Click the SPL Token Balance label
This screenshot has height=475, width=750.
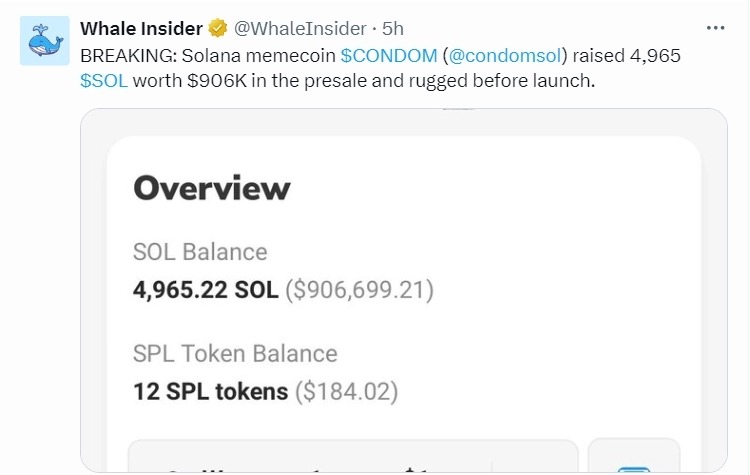pyautogui.click(x=235, y=353)
